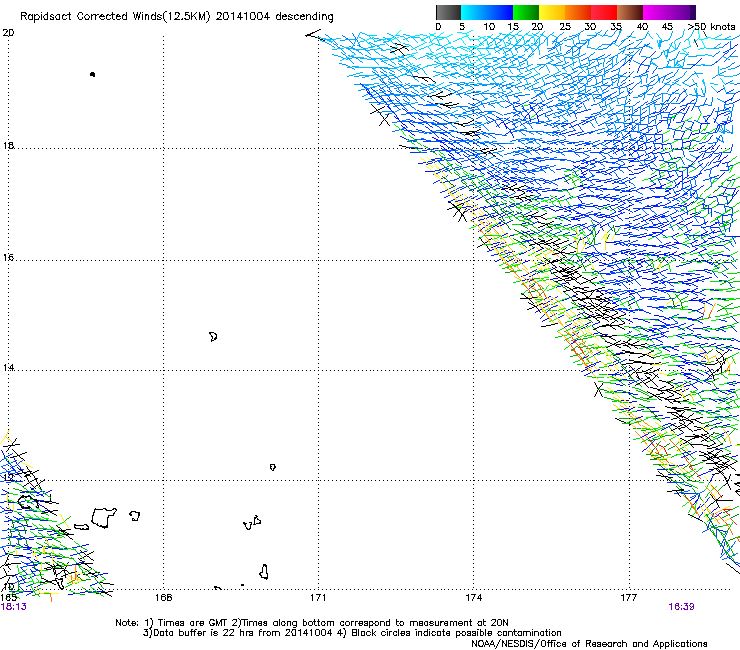This screenshot has width=740, height=650.
Task: Click the brown 35-40 knots legend segment
Action: click(x=630, y=12)
